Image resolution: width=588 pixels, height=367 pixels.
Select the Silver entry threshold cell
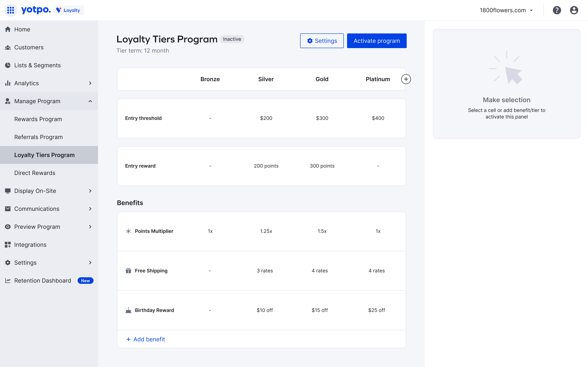click(x=266, y=118)
